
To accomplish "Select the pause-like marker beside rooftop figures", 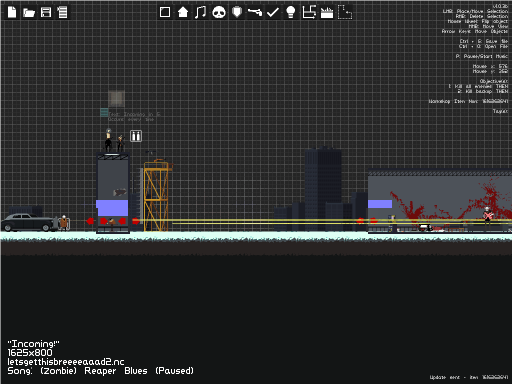I will (136, 136).
